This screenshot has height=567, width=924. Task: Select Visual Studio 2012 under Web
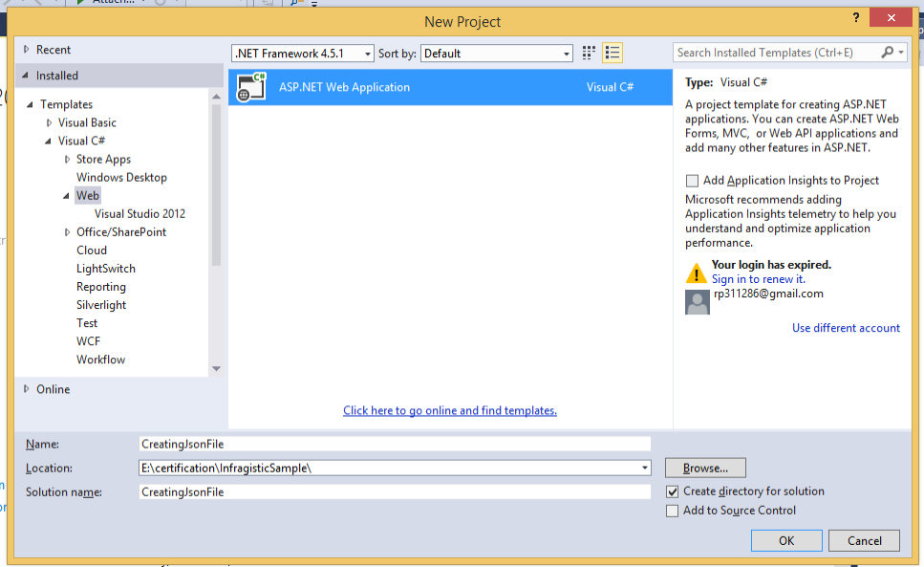click(140, 214)
